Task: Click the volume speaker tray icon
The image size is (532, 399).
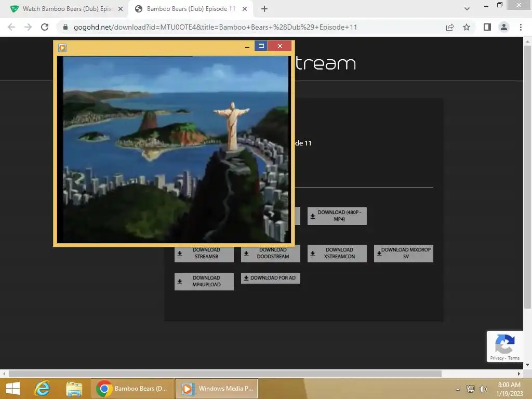Action: click(483, 389)
